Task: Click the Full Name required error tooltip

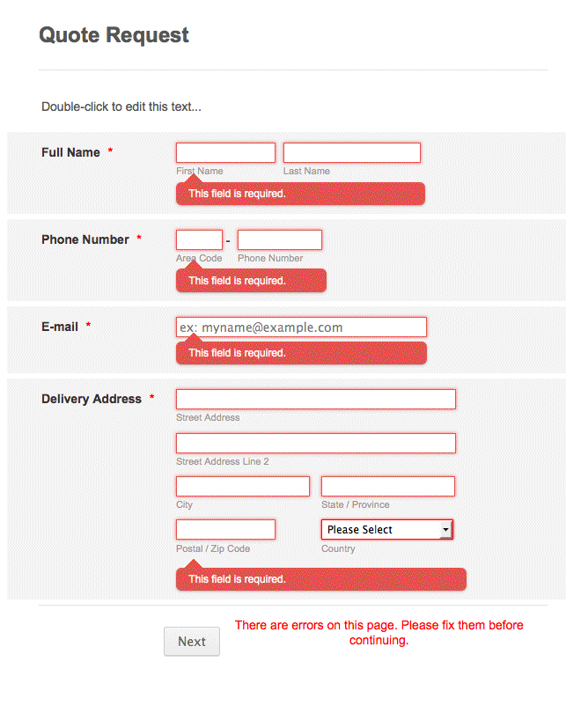Action: [300, 194]
